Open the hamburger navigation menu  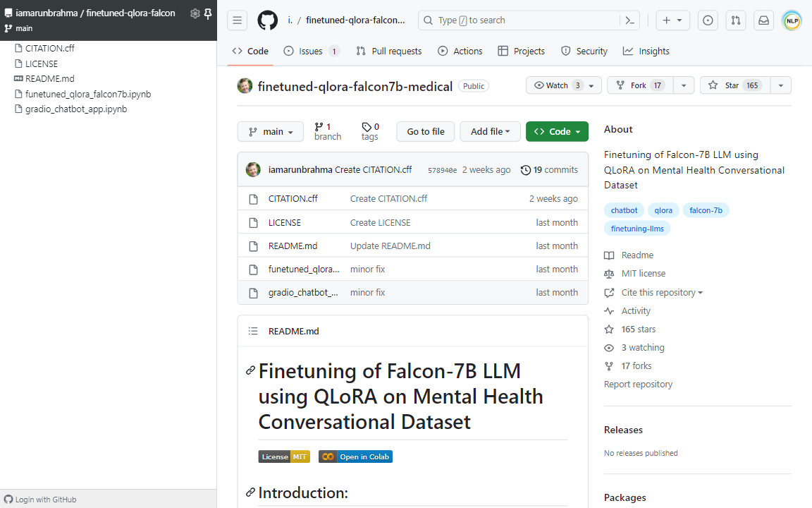click(x=237, y=20)
